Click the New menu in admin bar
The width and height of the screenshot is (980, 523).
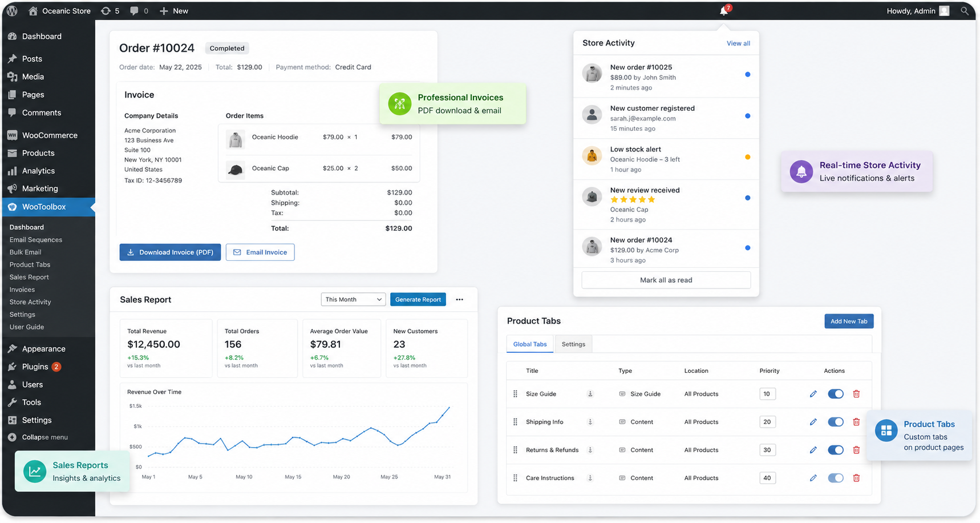point(174,11)
